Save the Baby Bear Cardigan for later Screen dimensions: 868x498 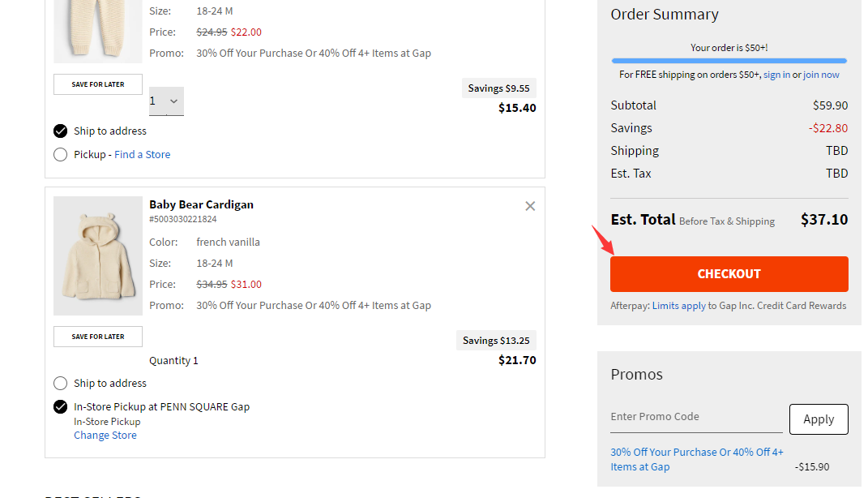point(98,337)
